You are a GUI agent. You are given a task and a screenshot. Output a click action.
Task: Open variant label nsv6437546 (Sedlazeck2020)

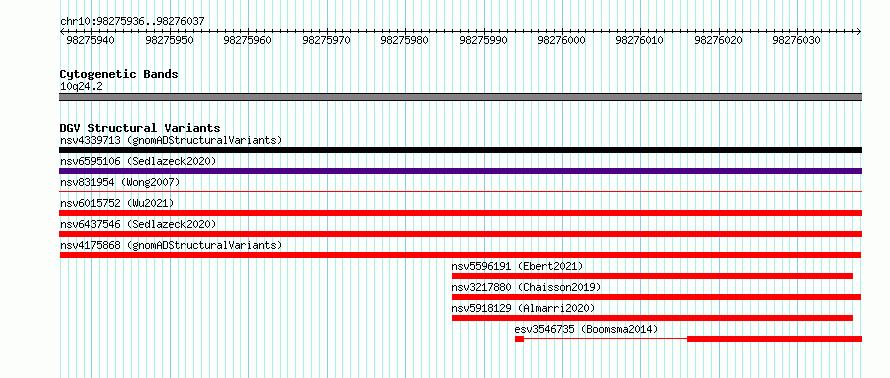[138, 224]
